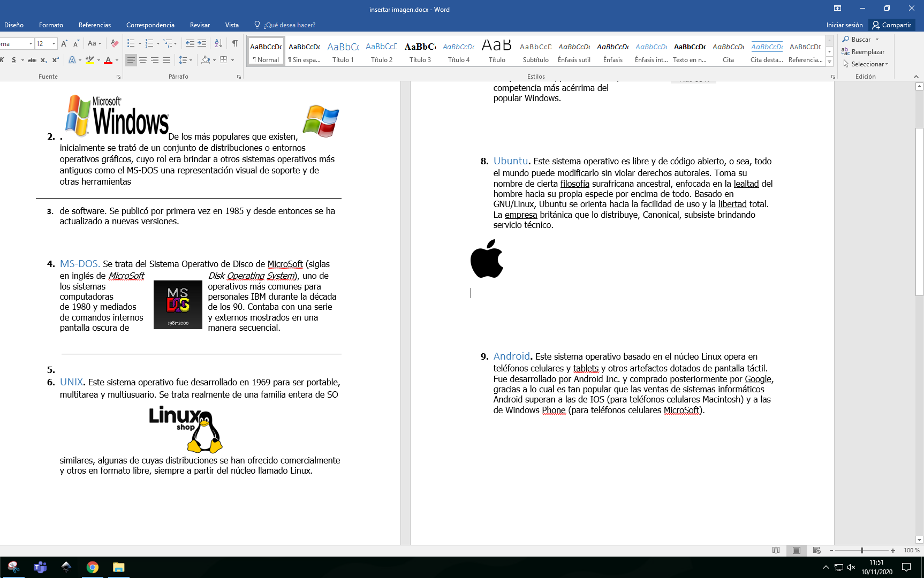Open the Formato ribbon tab
Screen dimensions: 924x578
click(51, 25)
